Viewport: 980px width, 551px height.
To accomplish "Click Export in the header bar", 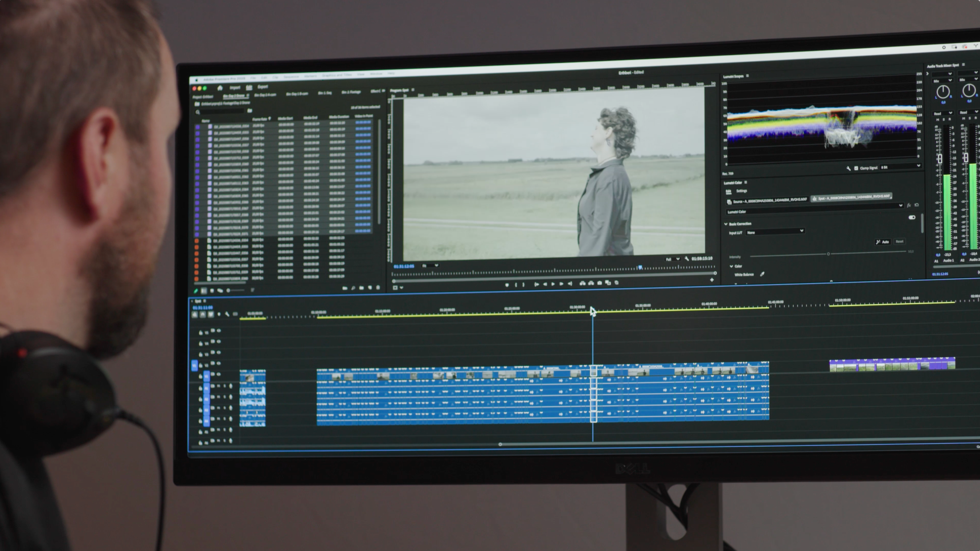I will [x=263, y=87].
